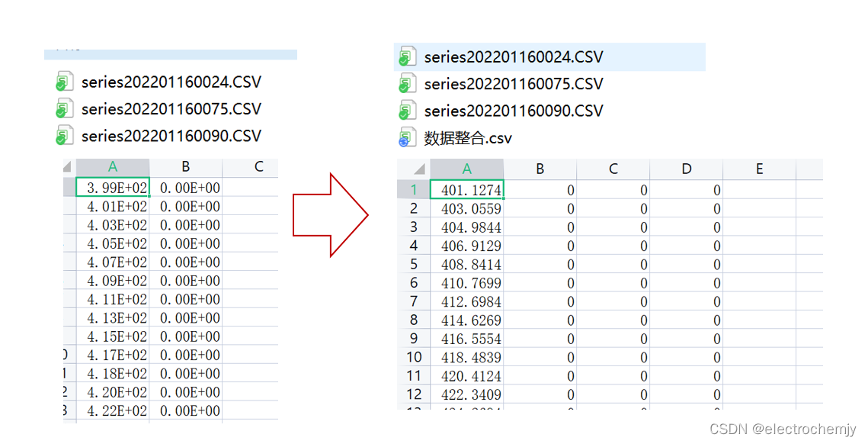Click cell containing 4.22E+02
868x444 pixels.
tap(113, 410)
